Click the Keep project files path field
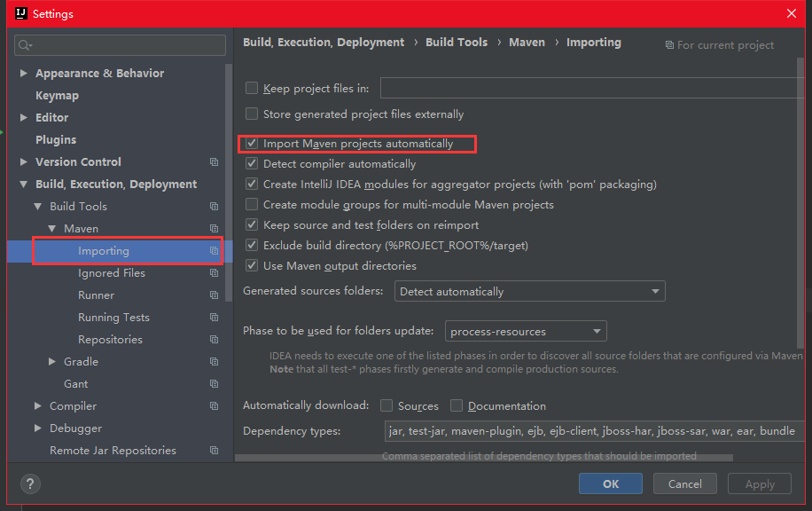This screenshot has height=511, width=812. (x=592, y=88)
